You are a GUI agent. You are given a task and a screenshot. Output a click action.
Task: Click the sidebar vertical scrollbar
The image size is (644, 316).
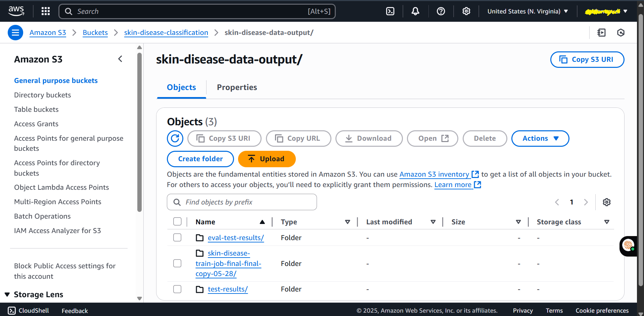pos(139,132)
